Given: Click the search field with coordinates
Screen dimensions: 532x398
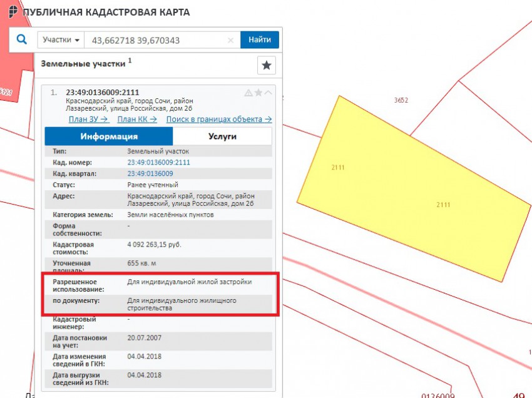Looking at the screenshot, I should [x=156, y=40].
